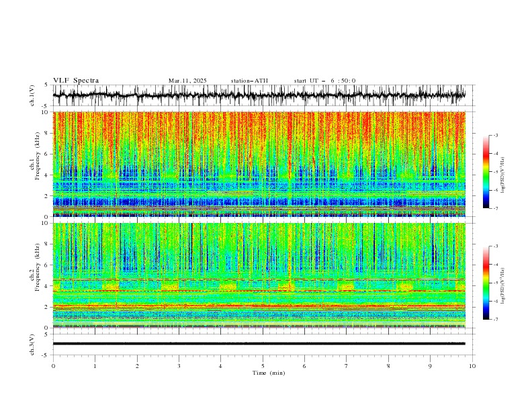Click the lower colorbar log(PSD) label
The width and height of the screenshot is (532, 411).
click(x=503, y=285)
